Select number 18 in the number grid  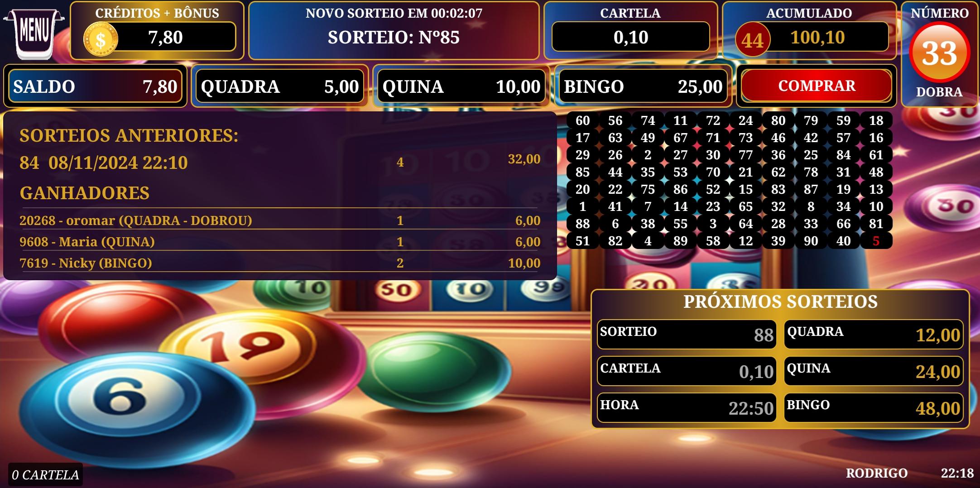(x=876, y=120)
